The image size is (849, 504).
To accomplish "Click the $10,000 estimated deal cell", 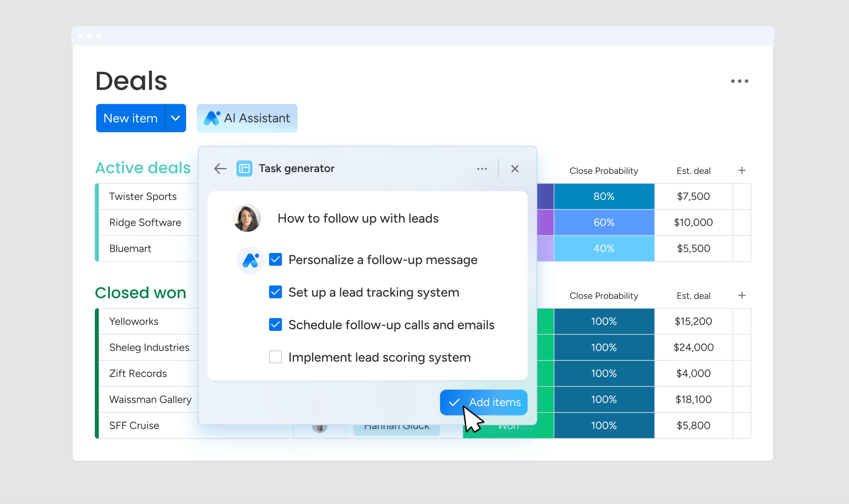I will click(x=693, y=222).
